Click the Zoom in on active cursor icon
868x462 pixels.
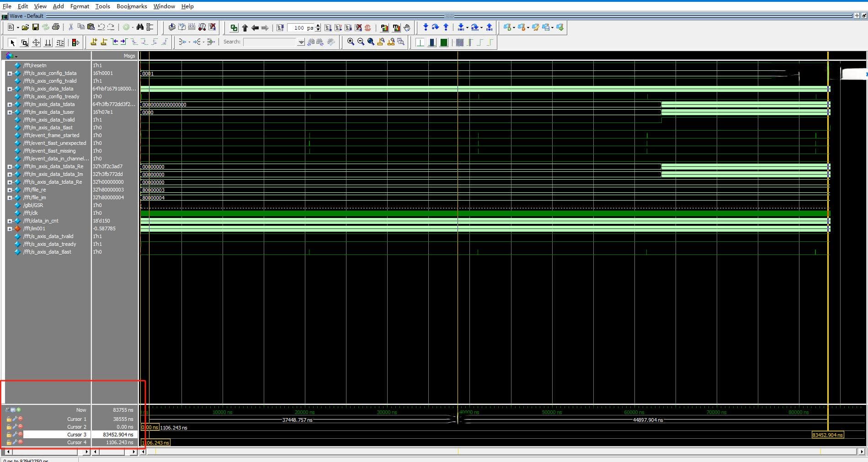tap(381, 42)
